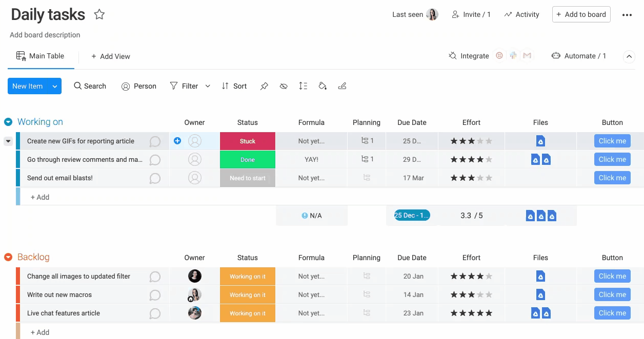The image size is (644, 339).
Task: Open updates bubble for Write out new macros
Action: pos(155,295)
